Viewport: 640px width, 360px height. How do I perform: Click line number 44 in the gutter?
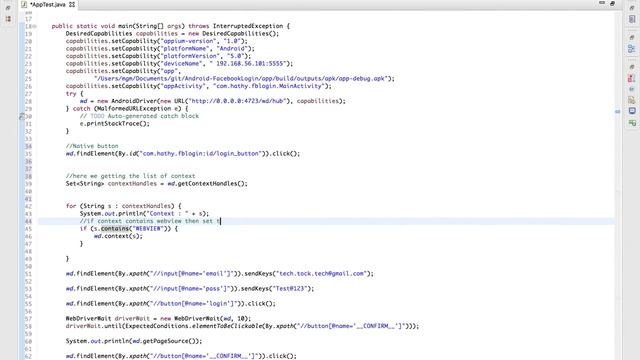(x=28, y=222)
